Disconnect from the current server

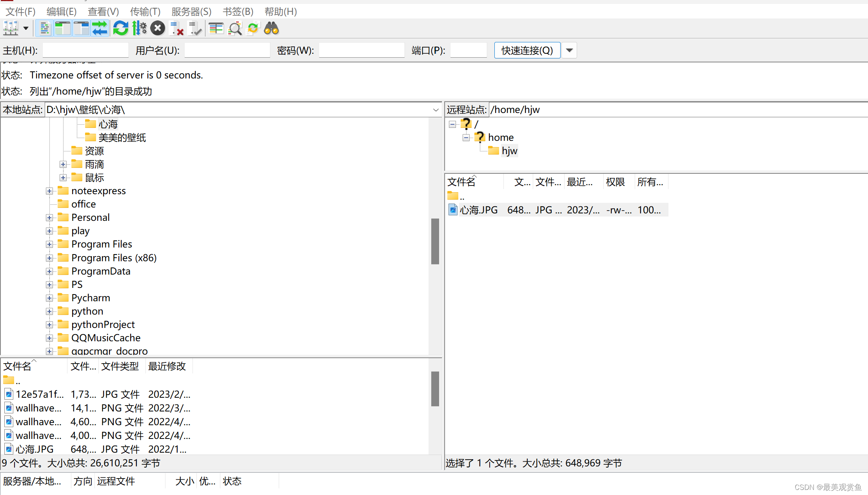pyautogui.click(x=177, y=29)
